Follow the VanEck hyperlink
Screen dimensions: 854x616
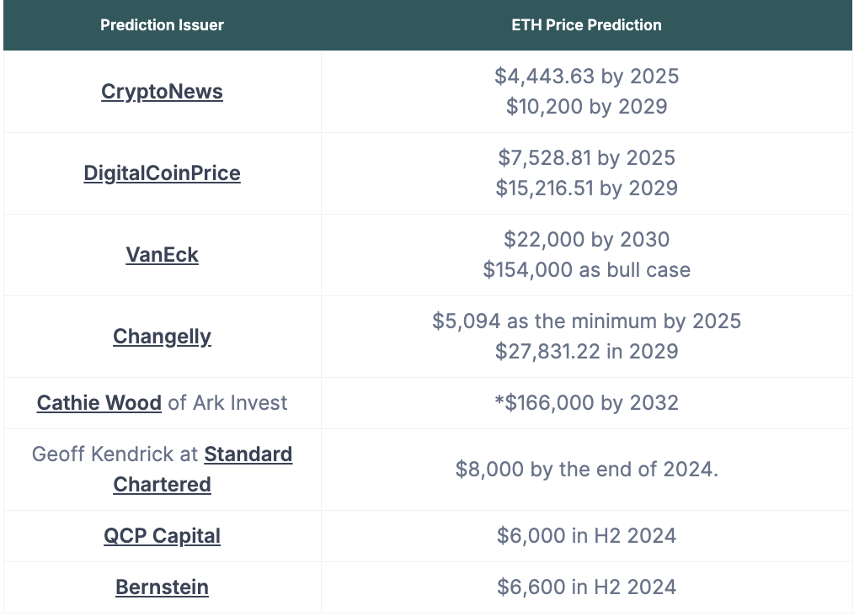162,255
